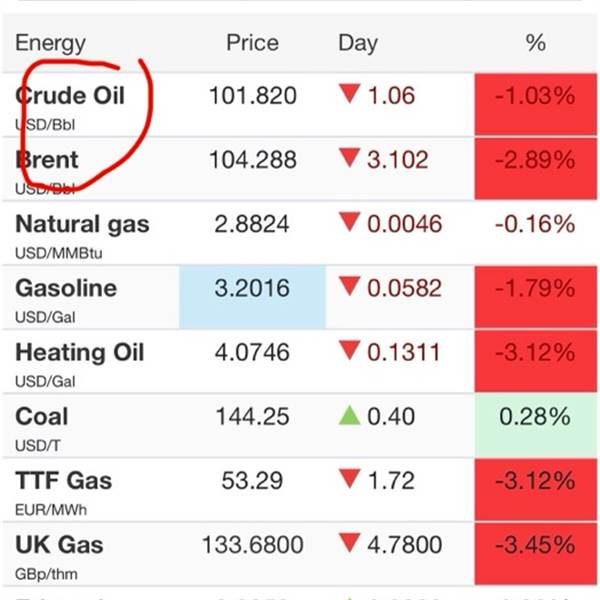This screenshot has width=600, height=600.
Task: Sort by the Day column header
Action: [357, 43]
